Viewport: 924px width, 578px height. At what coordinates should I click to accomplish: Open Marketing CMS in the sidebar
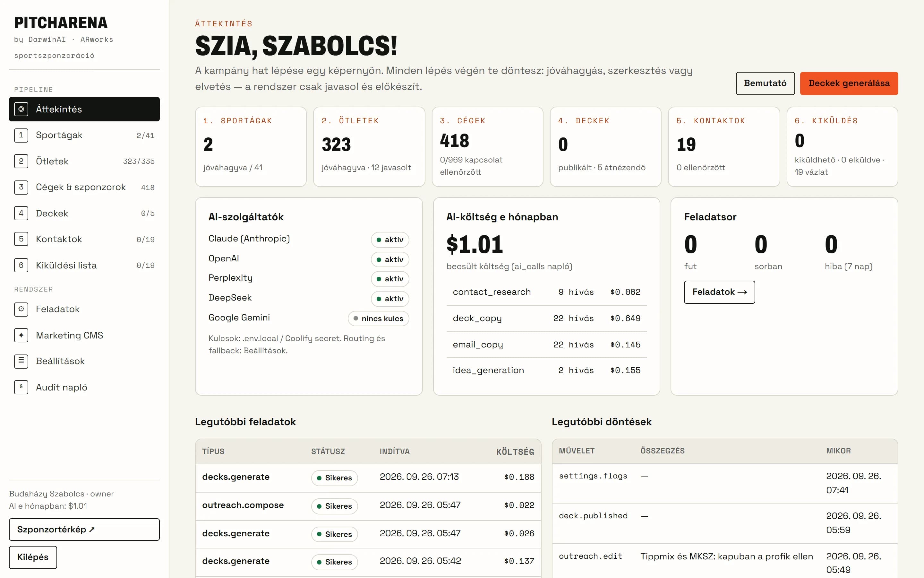[84, 335]
